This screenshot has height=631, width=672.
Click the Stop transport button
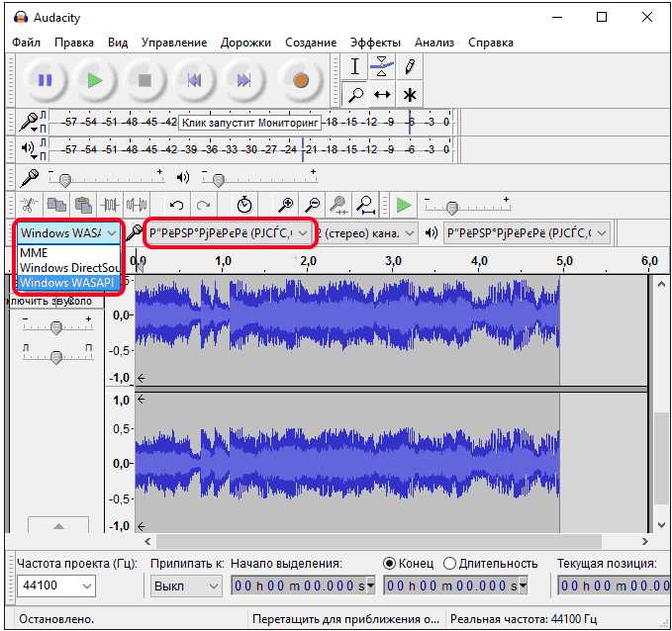tap(144, 80)
